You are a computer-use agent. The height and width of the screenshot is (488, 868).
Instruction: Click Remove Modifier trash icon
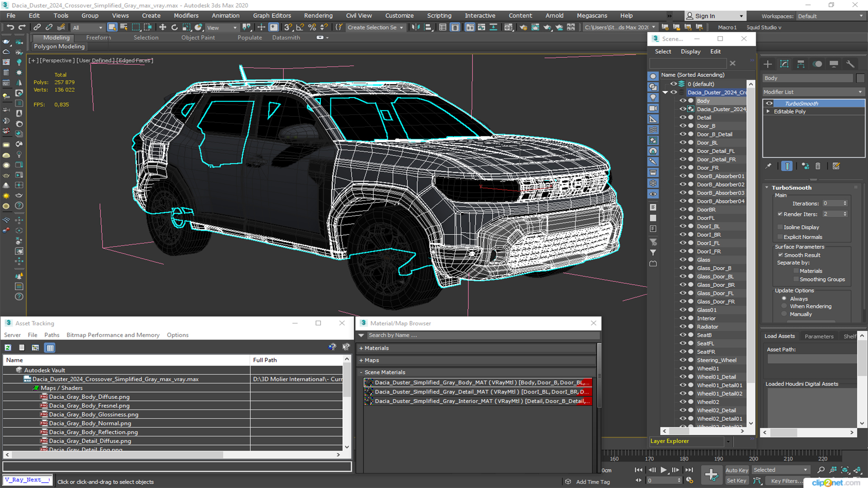[818, 166]
